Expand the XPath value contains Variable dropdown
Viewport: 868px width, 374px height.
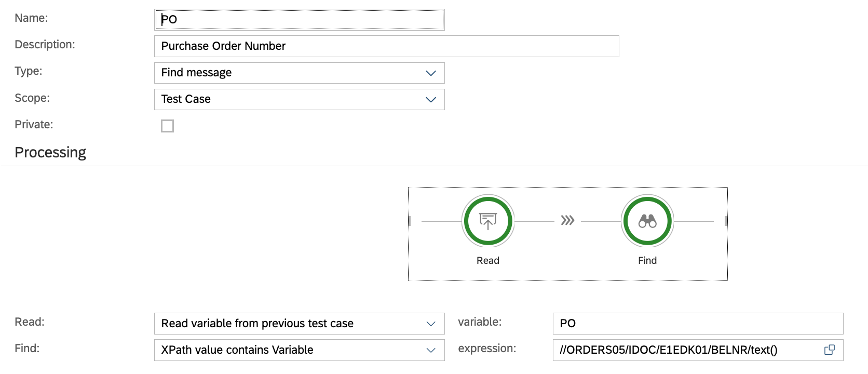coord(299,350)
